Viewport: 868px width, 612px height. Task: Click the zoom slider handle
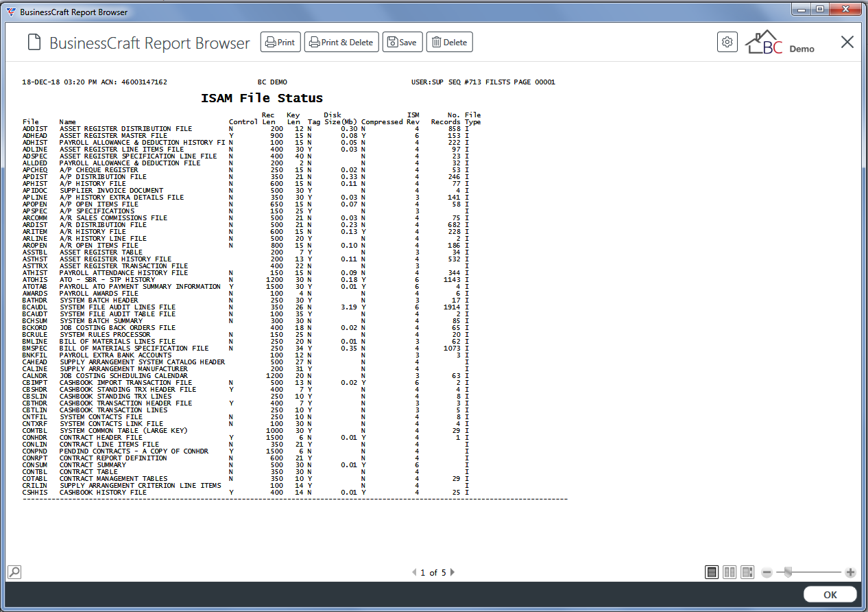tap(788, 572)
